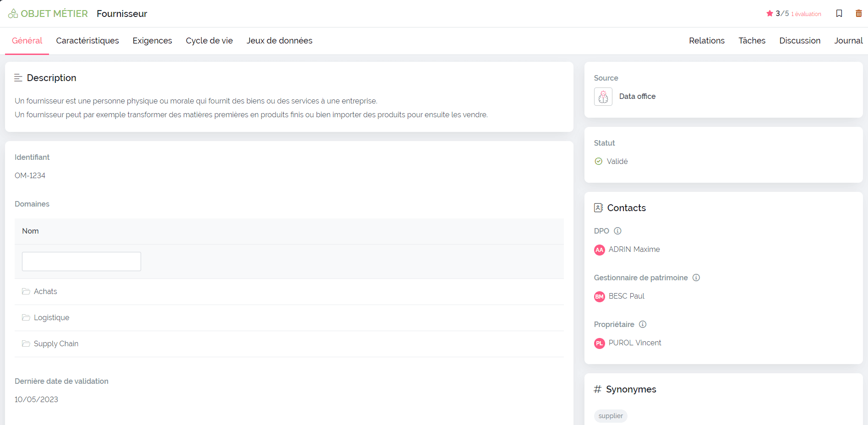Screen dimensions: 868x425
Task: Click the Objet Métier icon at top left
Action: click(x=13, y=14)
